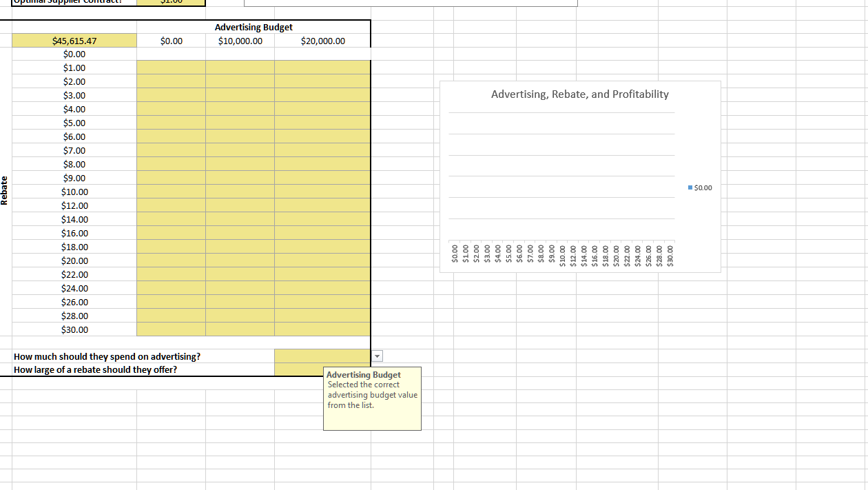Select the $30.00 rebate row label cell
The width and height of the screenshot is (868, 490).
pyautogui.click(x=74, y=329)
